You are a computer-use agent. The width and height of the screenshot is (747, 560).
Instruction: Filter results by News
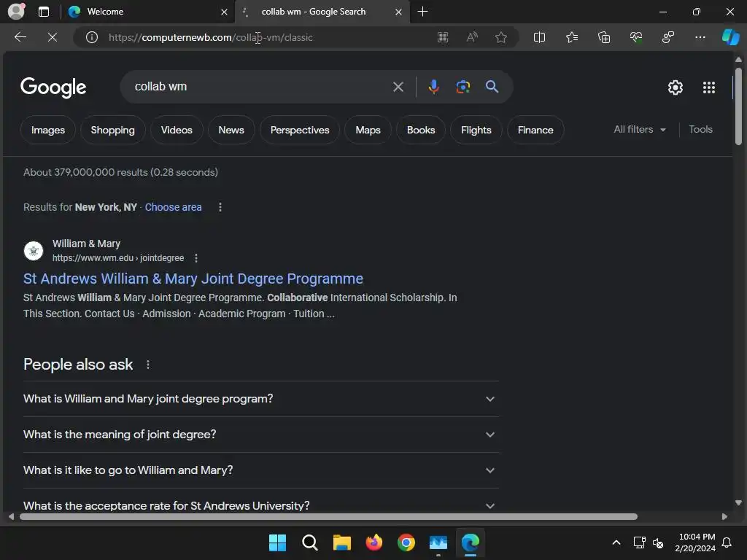[231, 130]
